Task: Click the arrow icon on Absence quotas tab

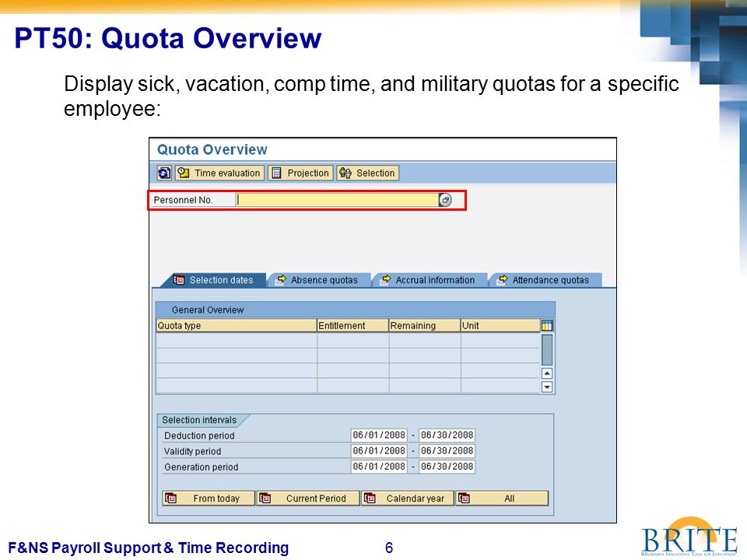Action: pyautogui.click(x=281, y=280)
